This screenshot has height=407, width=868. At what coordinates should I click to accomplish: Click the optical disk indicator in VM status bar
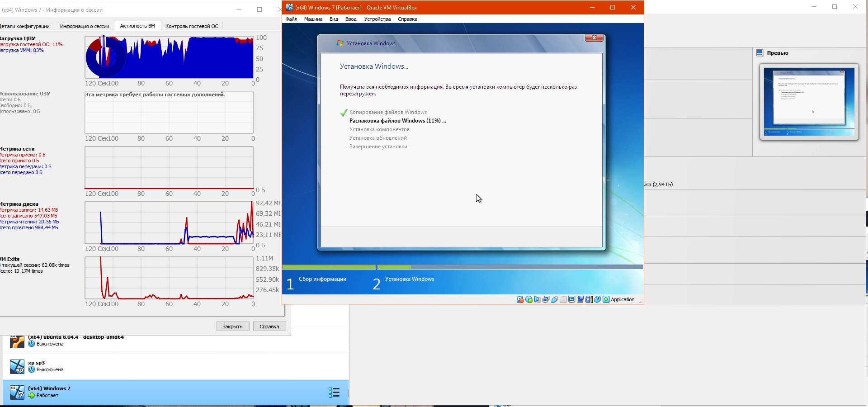pyautogui.click(x=529, y=299)
